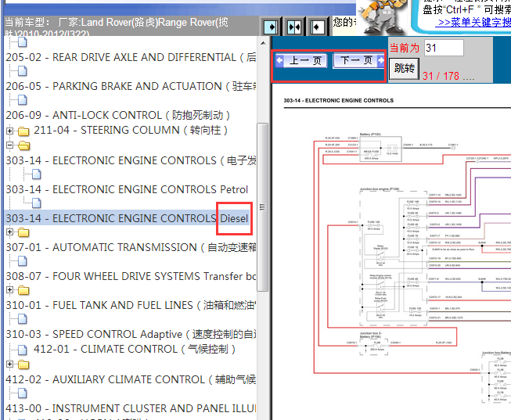Click open folder icon above 303-14 parent

pos(23,145)
